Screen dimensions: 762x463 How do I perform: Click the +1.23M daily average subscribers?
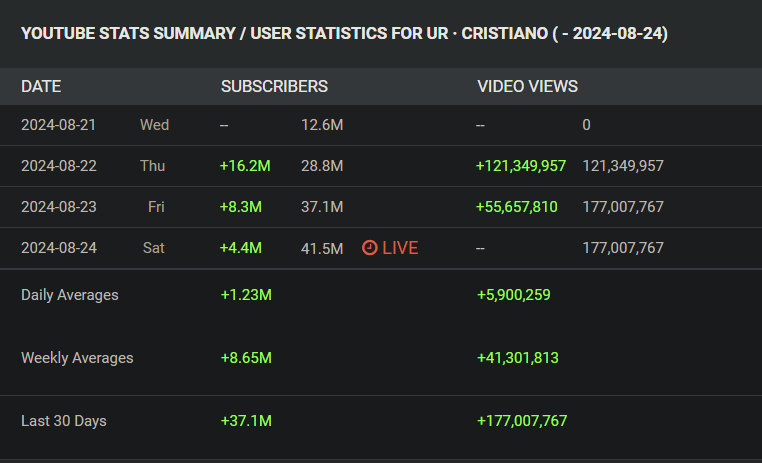click(x=246, y=295)
